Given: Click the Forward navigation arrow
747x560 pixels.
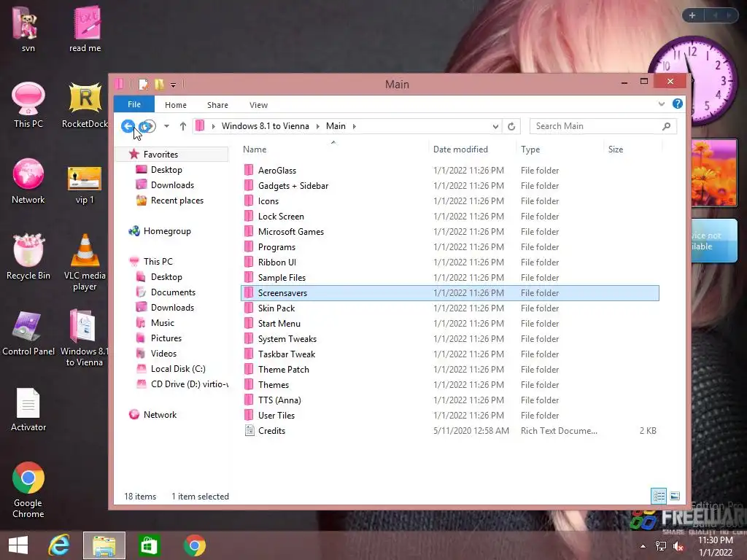Looking at the screenshot, I should coord(147,126).
